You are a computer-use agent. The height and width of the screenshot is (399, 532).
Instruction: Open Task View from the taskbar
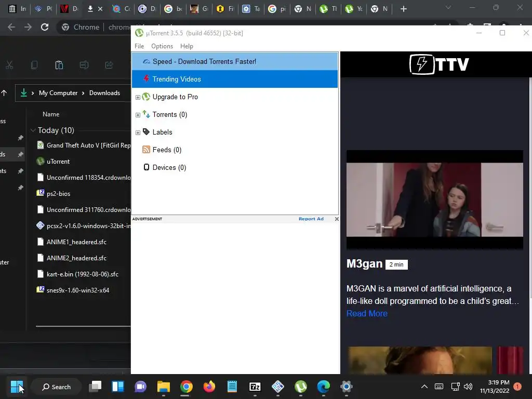pyautogui.click(x=95, y=387)
